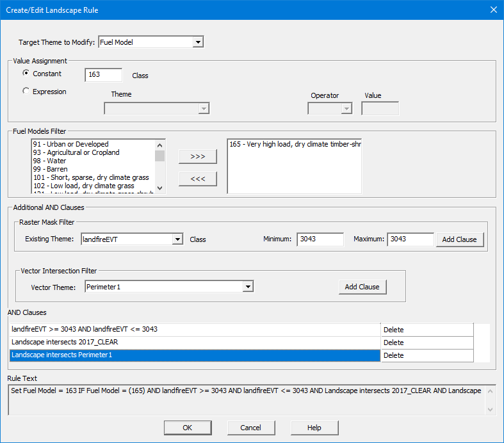Click the Minimum field showing 3043
The image size is (504, 443).
point(320,239)
